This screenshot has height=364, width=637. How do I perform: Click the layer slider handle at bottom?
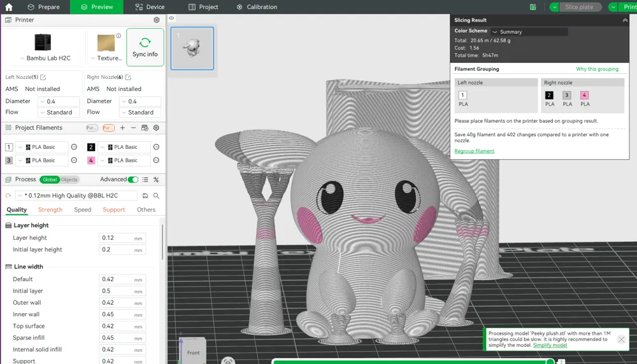coord(550,361)
